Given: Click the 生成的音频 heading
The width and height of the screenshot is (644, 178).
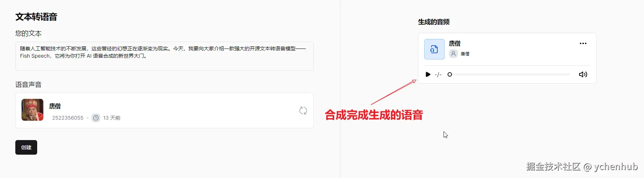Looking at the screenshot, I should pos(434,22).
